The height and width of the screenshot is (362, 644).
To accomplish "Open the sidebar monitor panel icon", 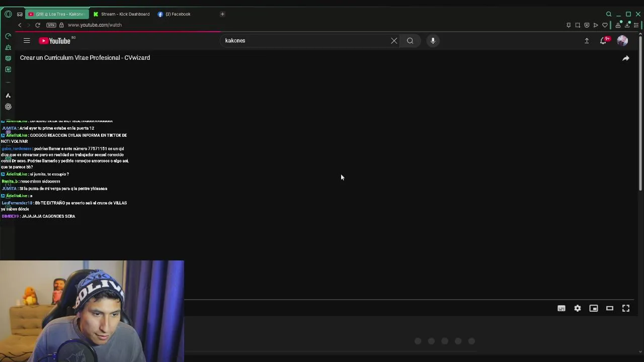I will coord(8,58).
